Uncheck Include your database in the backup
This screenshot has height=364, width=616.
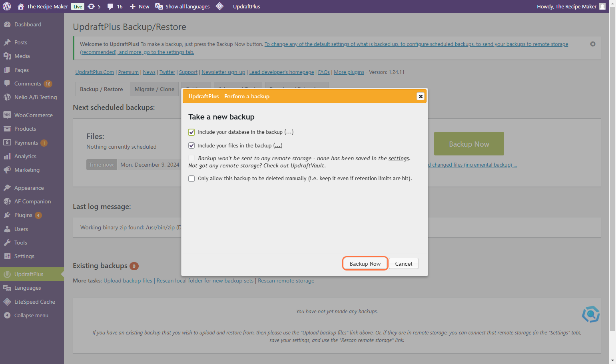(x=191, y=132)
